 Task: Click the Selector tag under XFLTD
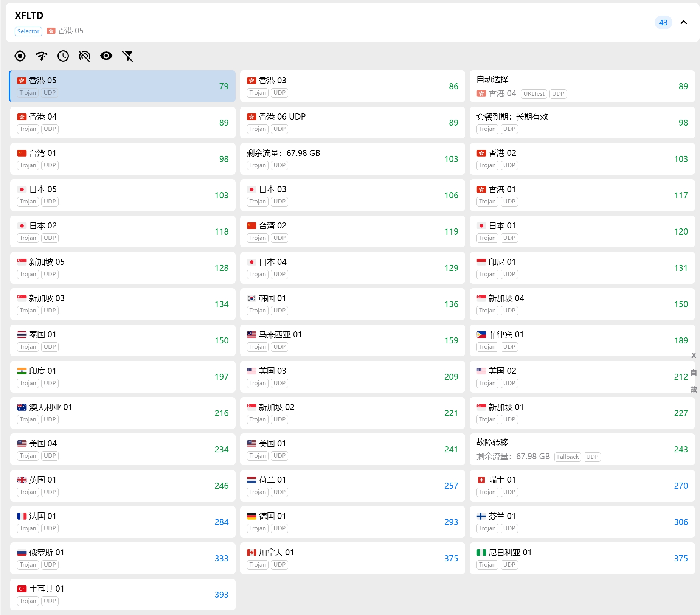(x=28, y=31)
